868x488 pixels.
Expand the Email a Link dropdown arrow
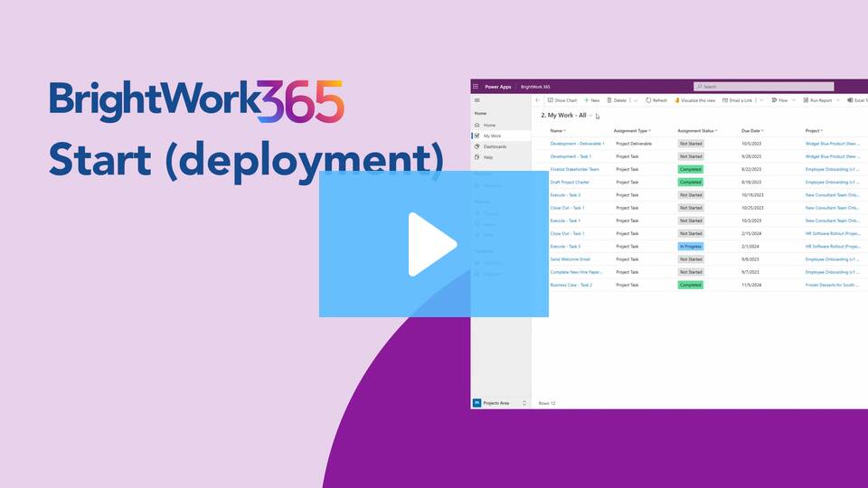click(x=761, y=100)
